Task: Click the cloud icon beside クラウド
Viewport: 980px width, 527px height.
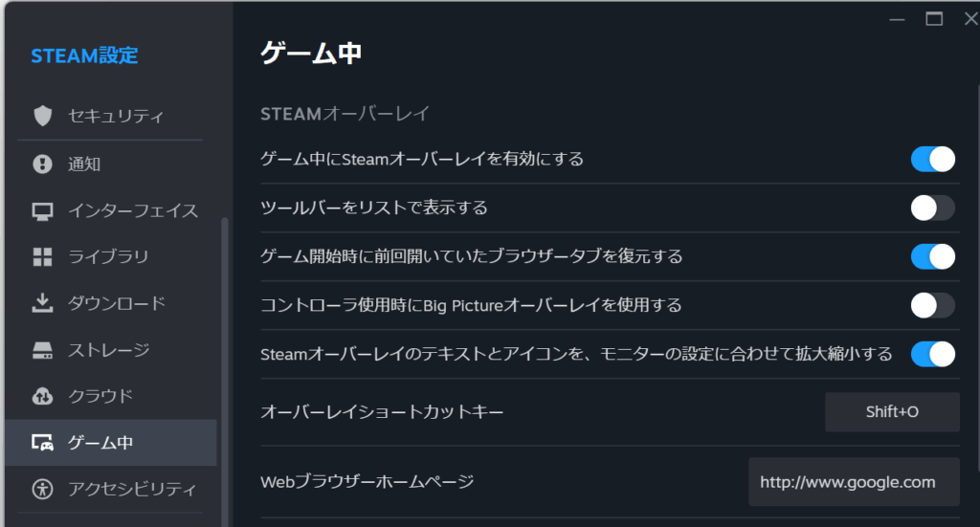Action: click(42, 396)
